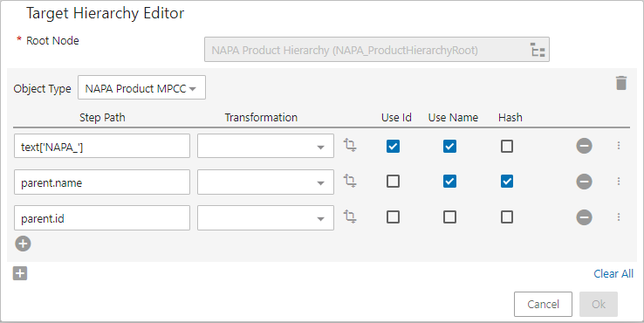Click the Clear All link
644x323 pixels.
613,274
